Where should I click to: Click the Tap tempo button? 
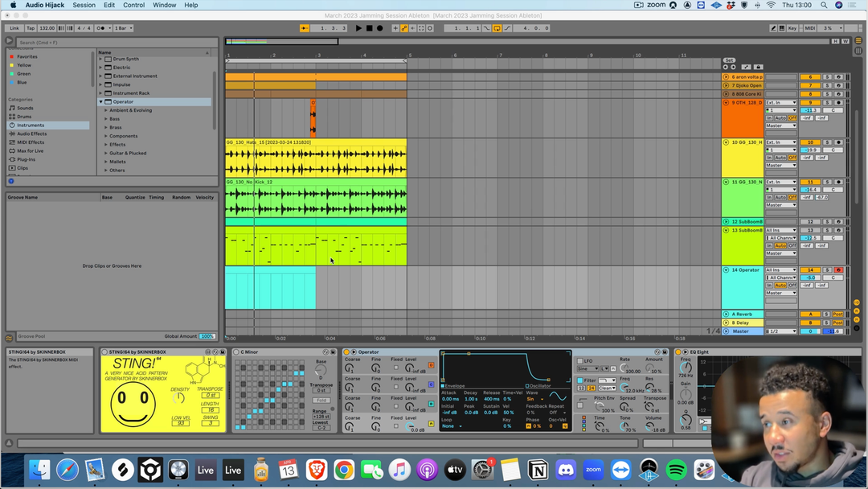[30, 28]
